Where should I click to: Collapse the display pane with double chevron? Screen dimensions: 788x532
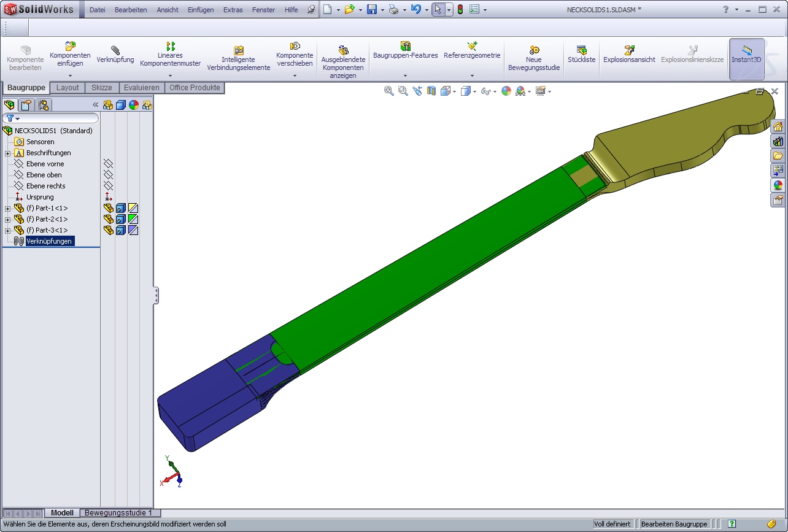(x=95, y=105)
